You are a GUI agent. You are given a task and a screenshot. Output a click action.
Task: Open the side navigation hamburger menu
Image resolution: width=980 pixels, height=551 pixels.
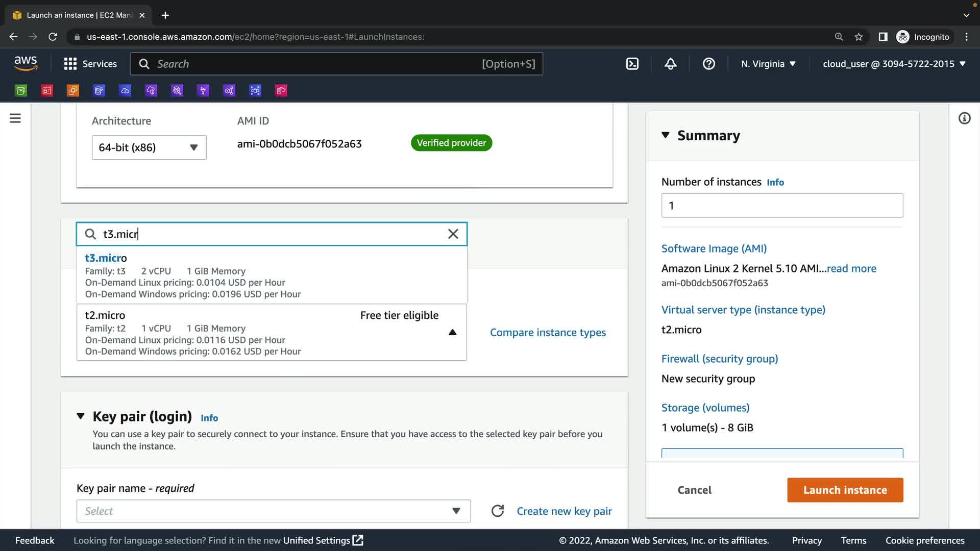click(x=15, y=118)
